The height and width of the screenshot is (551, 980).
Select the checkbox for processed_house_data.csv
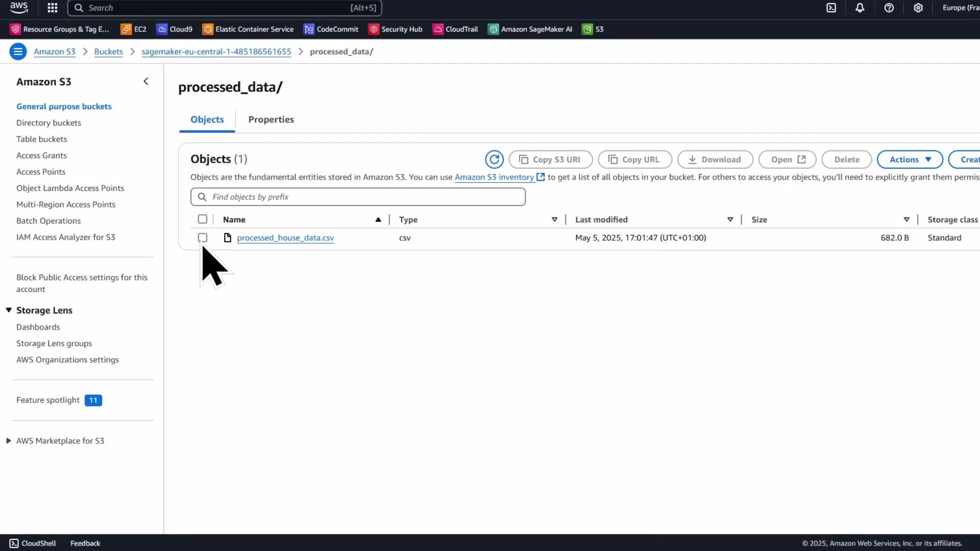tap(202, 237)
